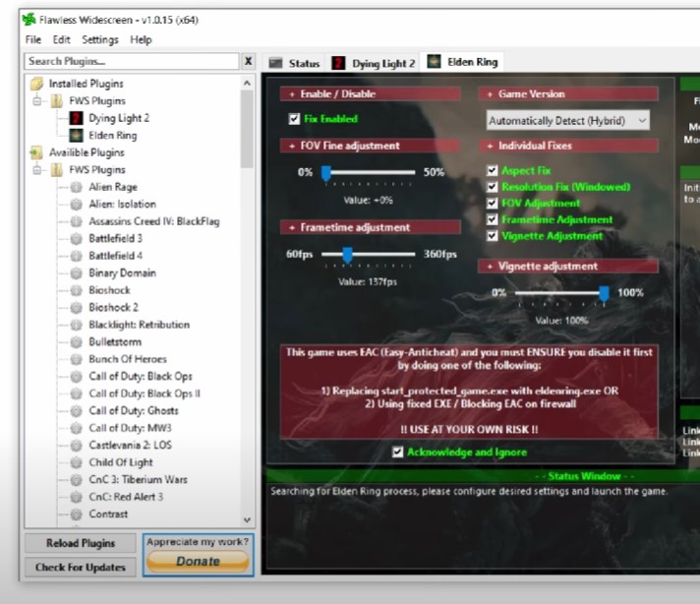This screenshot has height=604, width=700.
Task: Click the Flawless Widescreen app icon in title bar
Action: tap(29, 20)
